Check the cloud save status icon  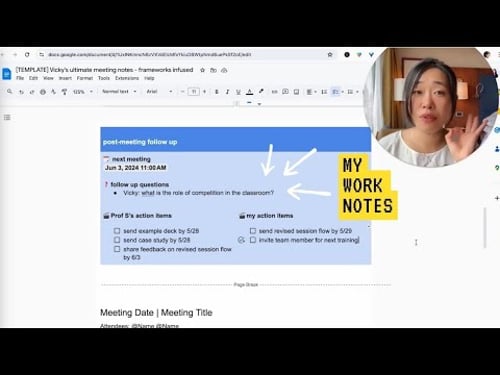pyautogui.click(x=224, y=70)
